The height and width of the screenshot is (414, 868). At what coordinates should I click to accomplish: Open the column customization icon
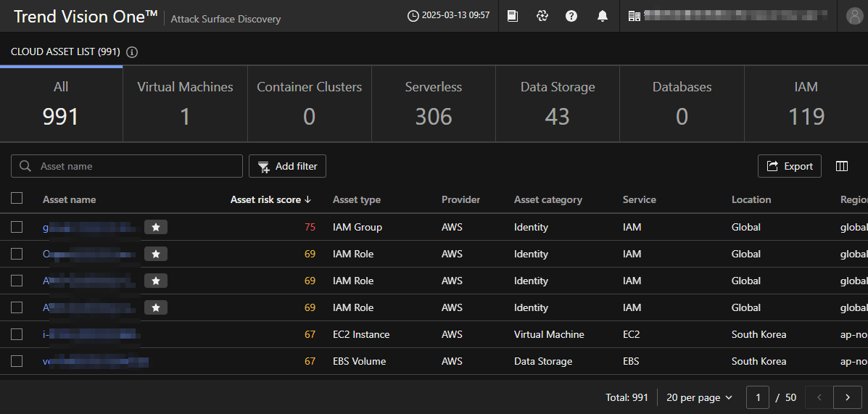pyautogui.click(x=842, y=166)
